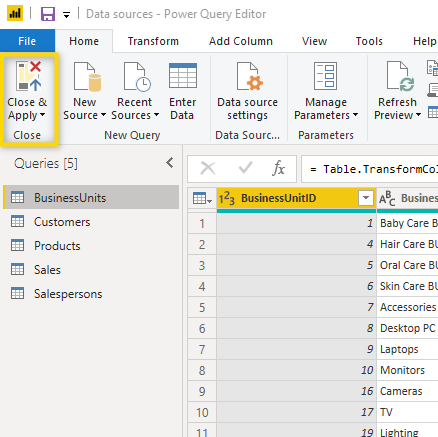438x437 pixels.
Task: Click the Refresh Preview icon
Action: (400, 76)
